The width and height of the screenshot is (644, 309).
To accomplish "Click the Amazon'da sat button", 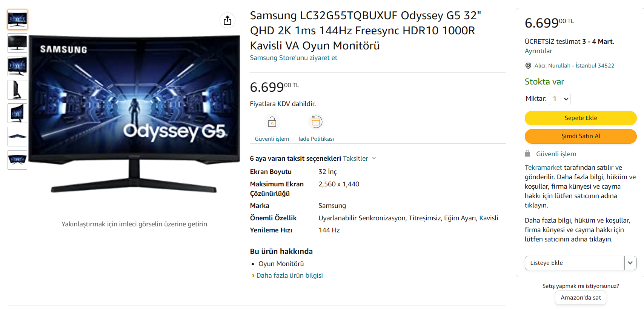I will (x=580, y=298).
